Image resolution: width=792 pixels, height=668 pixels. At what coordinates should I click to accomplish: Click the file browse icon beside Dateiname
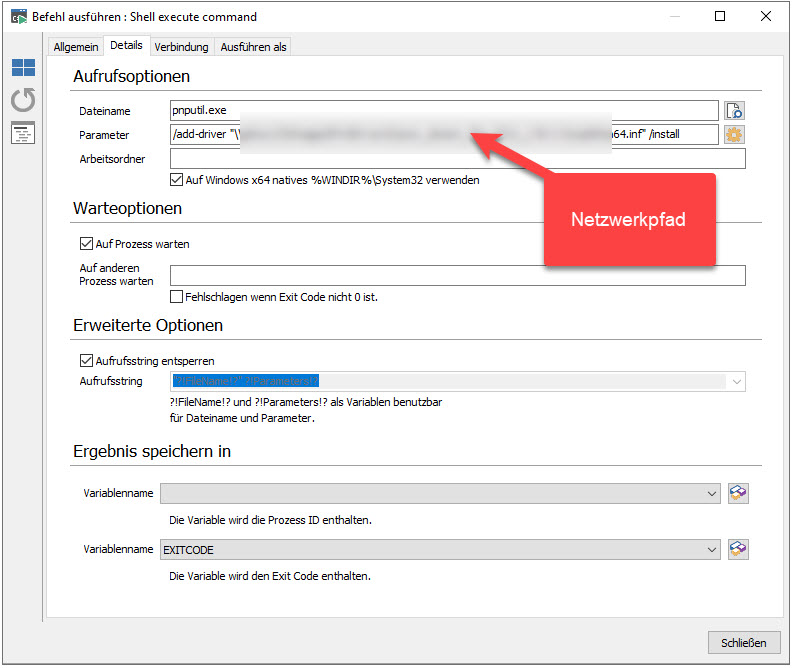point(735,111)
